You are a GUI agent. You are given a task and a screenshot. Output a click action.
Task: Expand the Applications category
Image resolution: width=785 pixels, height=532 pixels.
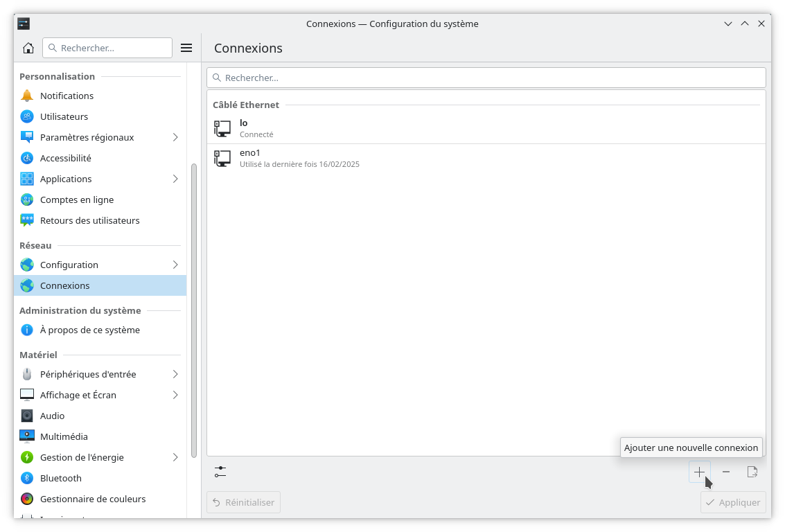pyautogui.click(x=175, y=179)
